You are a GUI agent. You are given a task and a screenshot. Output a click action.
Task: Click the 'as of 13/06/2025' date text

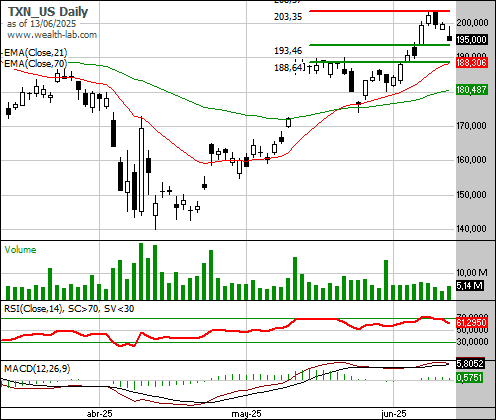click(41, 24)
